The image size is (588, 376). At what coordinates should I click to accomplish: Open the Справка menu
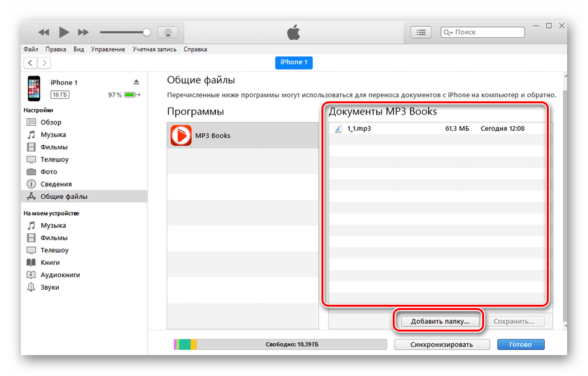(195, 49)
